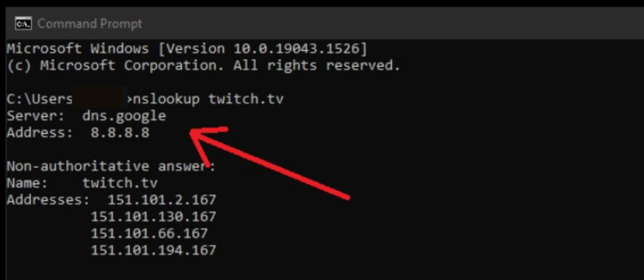
Task: Click the Server label in output
Action: pos(35,116)
